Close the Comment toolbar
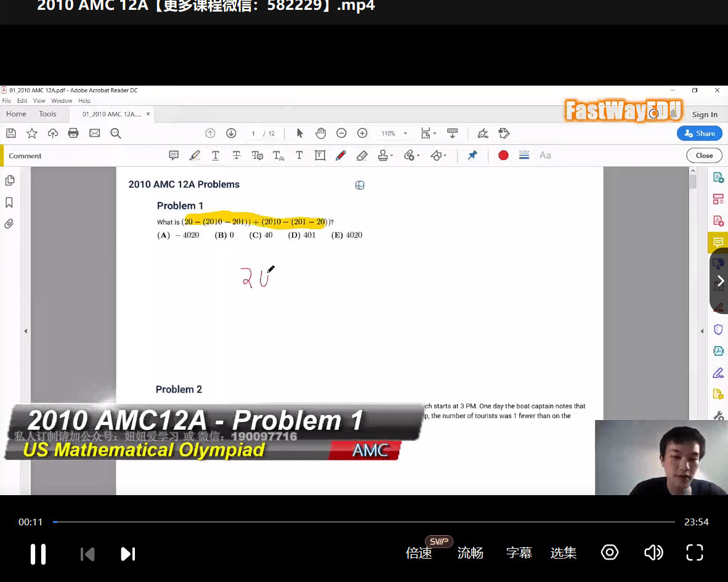 (x=705, y=156)
